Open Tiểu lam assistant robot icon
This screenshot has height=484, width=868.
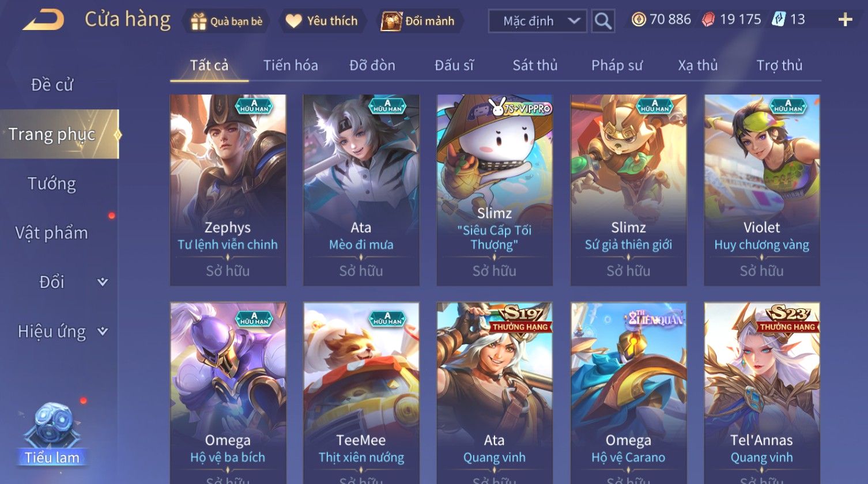click(x=52, y=433)
